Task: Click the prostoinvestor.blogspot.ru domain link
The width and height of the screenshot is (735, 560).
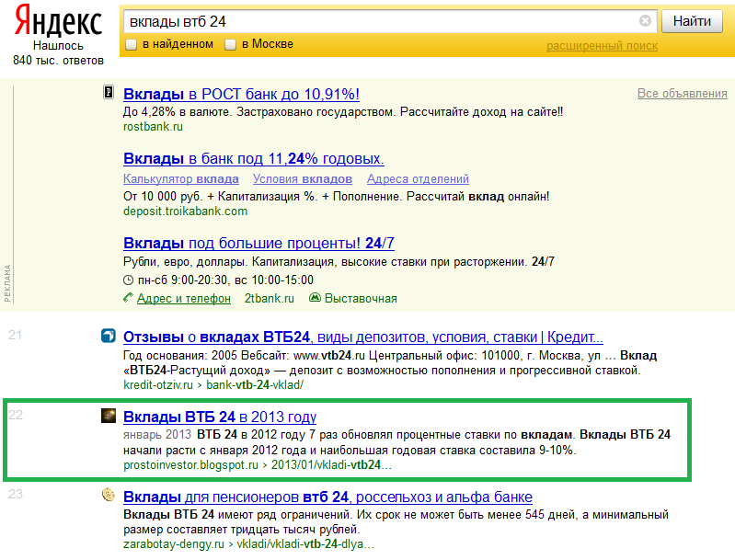Action: 190,465
